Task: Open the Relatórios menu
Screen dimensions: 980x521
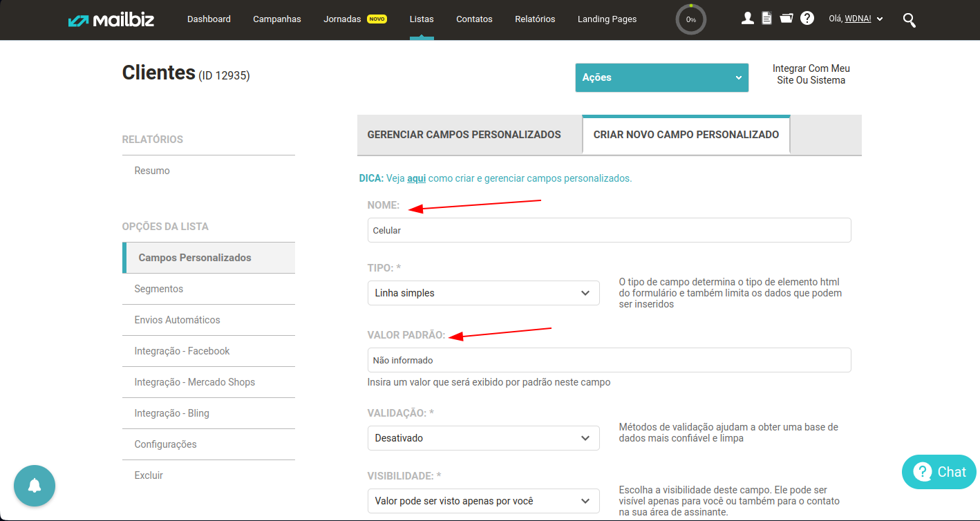Action: [x=535, y=19]
